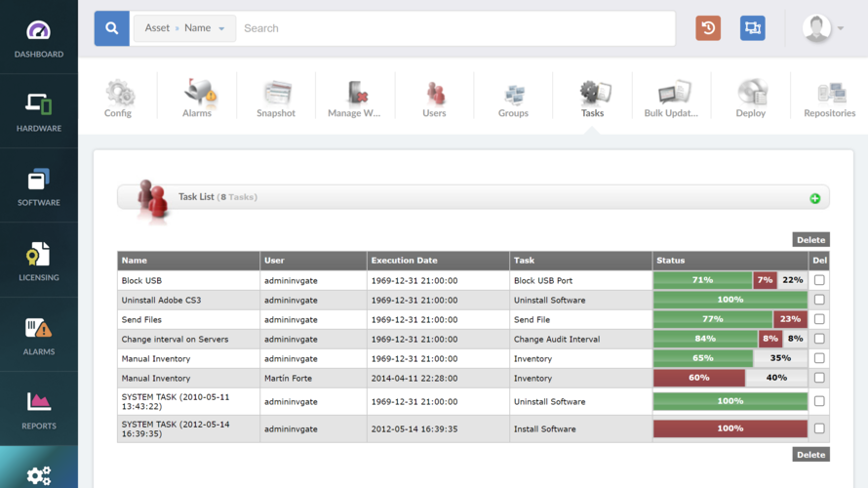Click inside the Search text field

pyautogui.click(x=454, y=28)
